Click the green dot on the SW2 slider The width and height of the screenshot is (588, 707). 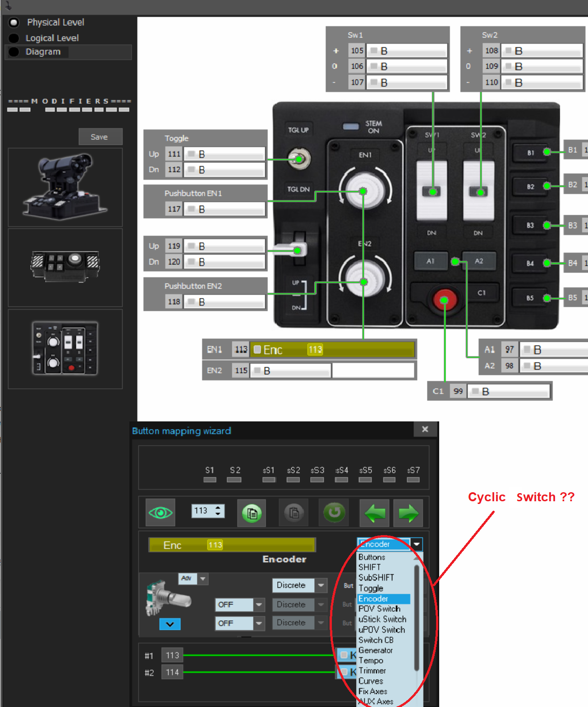click(481, 192)
